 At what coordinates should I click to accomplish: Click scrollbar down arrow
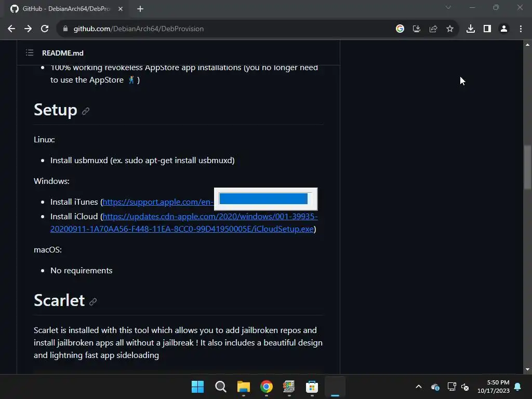(527, 369)
